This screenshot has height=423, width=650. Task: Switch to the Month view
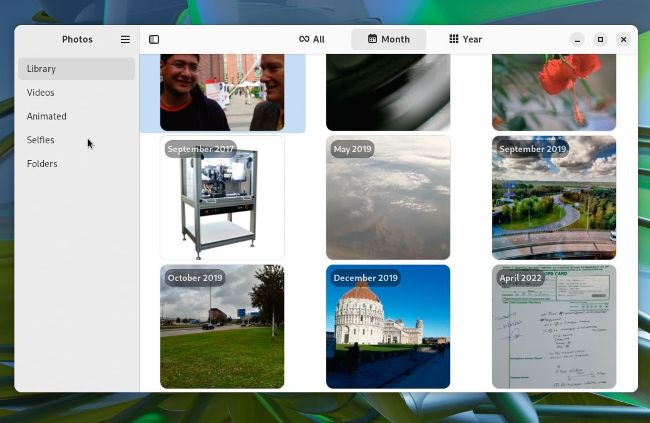388,39
